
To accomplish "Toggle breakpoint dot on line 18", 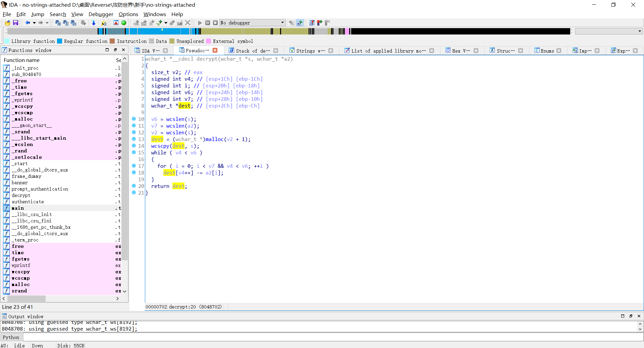I will [134, 172].
